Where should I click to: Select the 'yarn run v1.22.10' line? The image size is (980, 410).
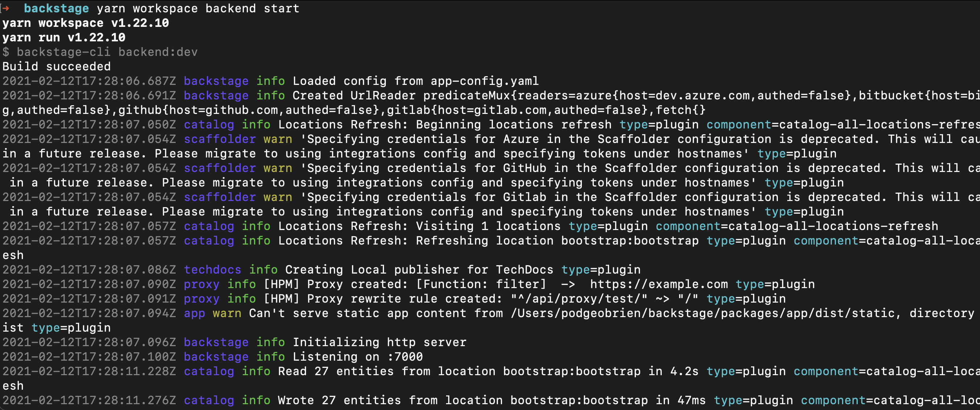64,37
